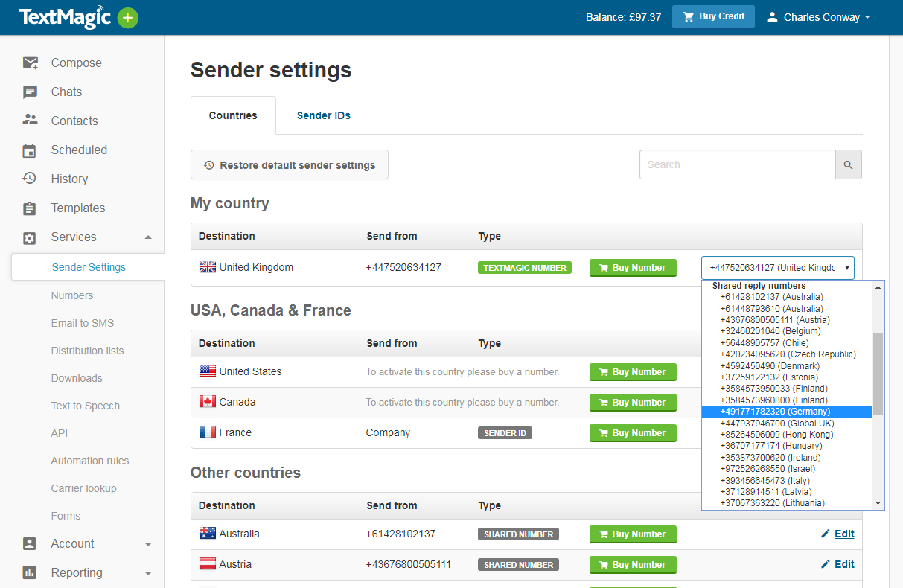Open the Chats panel
Screen dimensions: 903x588
[x=66, y=92]
